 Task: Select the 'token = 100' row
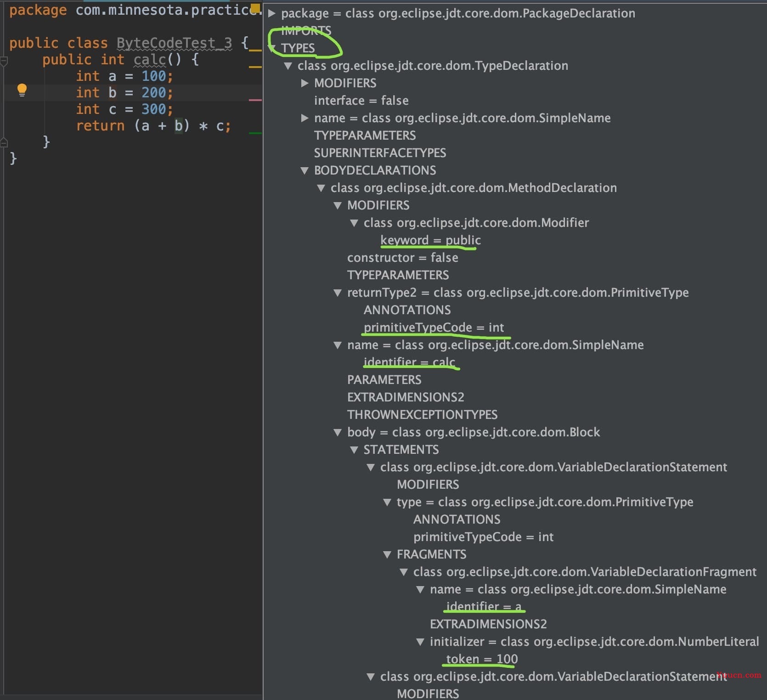click(482, 659)
